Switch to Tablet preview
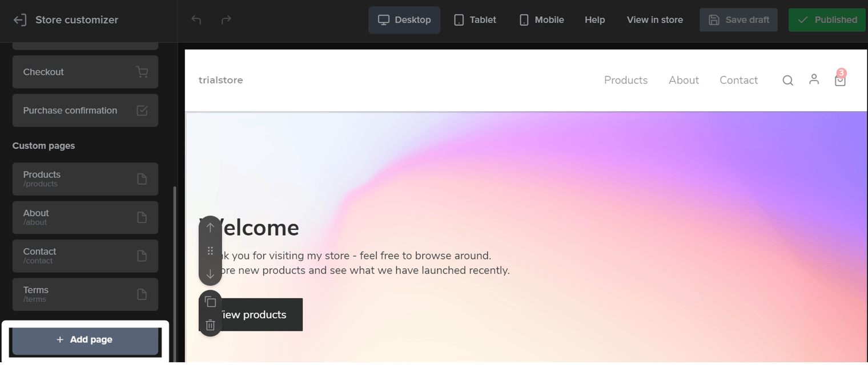This screenshot has height=365, width=868. click(x=475, y=20)
